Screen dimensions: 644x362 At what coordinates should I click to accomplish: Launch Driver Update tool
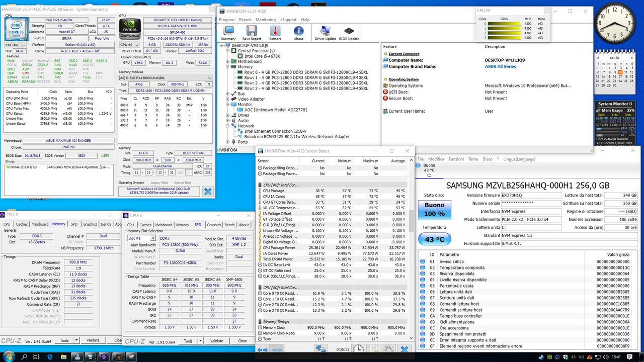326,33
